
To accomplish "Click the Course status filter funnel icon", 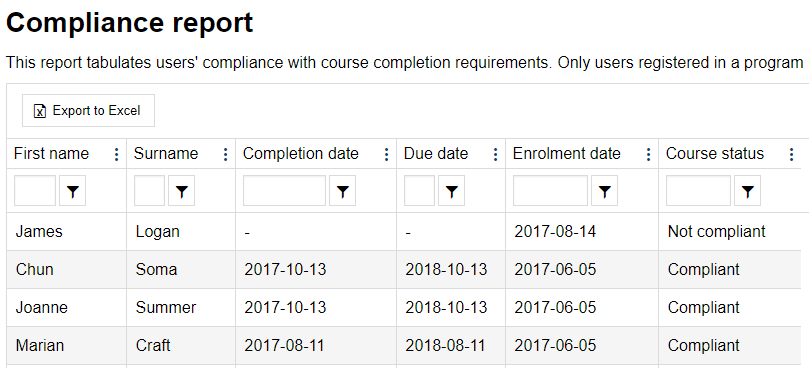I will [x=747, y=191].
